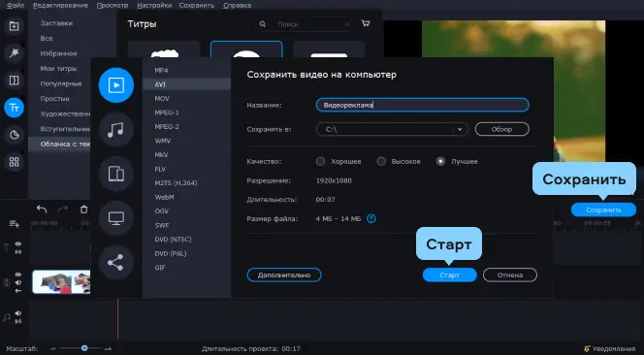644x355 pixels.
Task: Click the arrow icon on video track
Action: click(18, 290)
